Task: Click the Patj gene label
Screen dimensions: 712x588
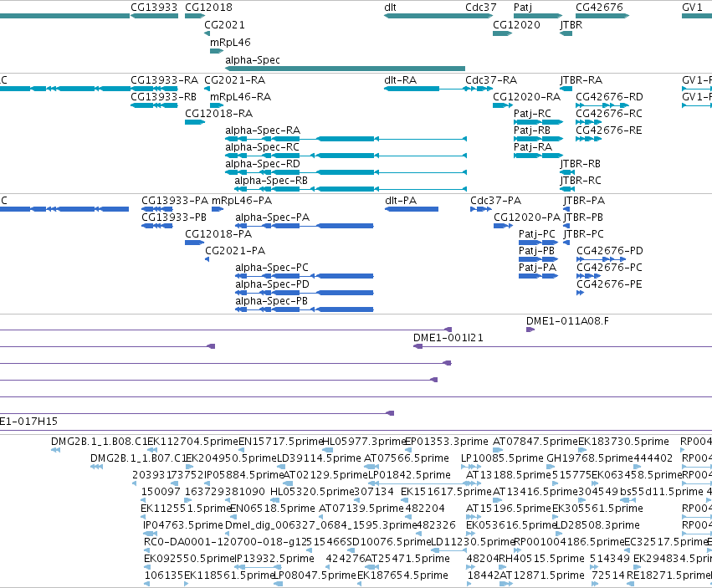Action: [523, 8]
